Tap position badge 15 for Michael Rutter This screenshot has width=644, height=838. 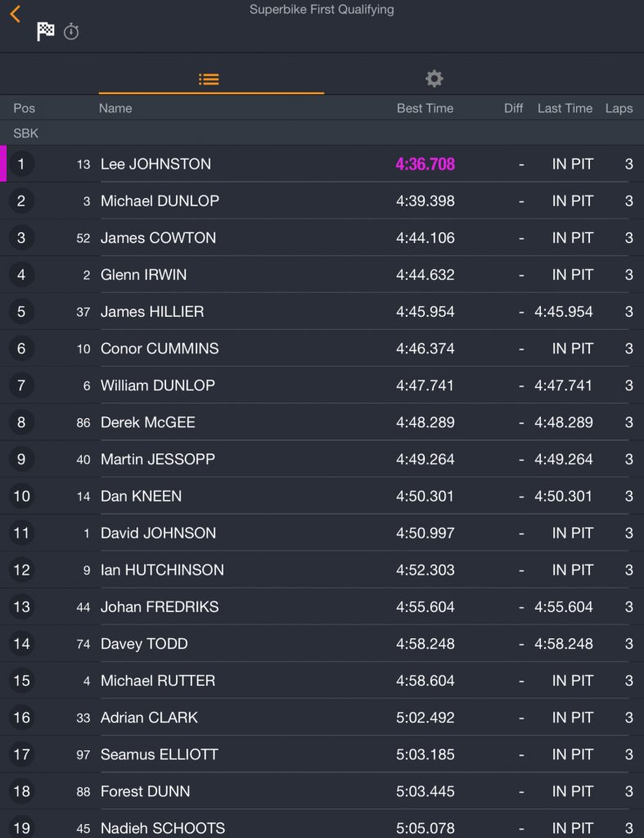tap(21, 680)
